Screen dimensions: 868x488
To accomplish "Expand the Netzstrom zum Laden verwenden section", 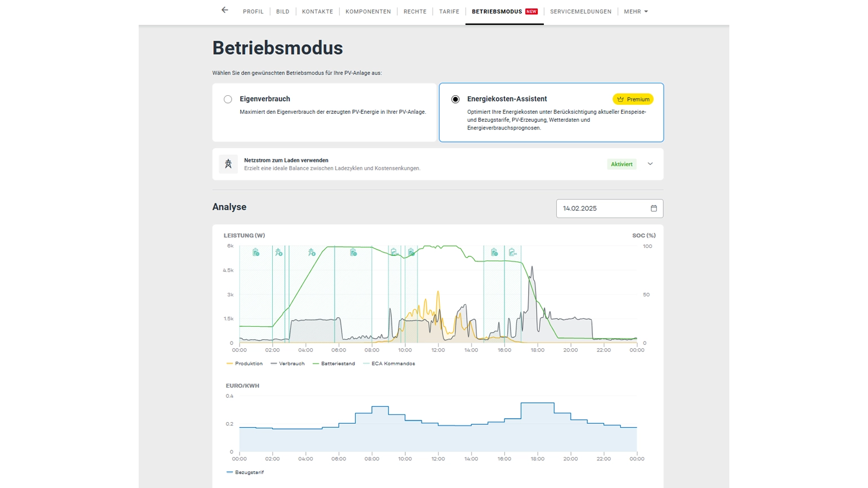I will click(x=650, y=164).
